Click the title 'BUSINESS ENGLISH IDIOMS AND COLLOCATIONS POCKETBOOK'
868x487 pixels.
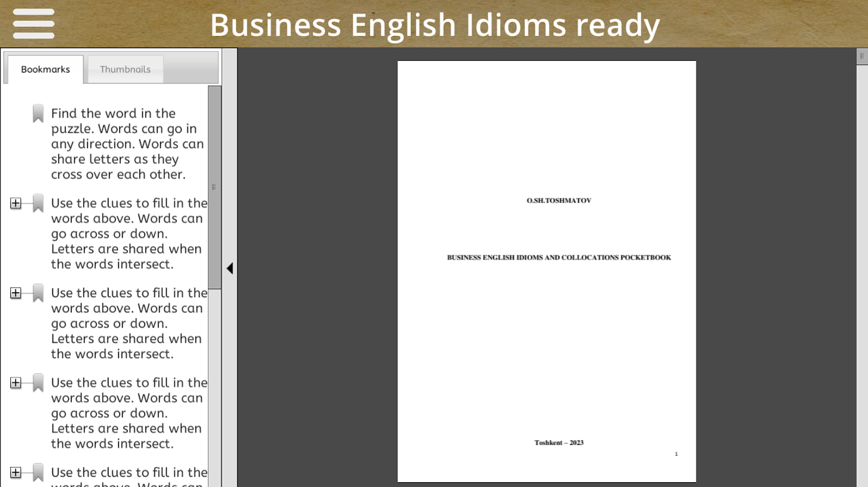coord(559,258)
